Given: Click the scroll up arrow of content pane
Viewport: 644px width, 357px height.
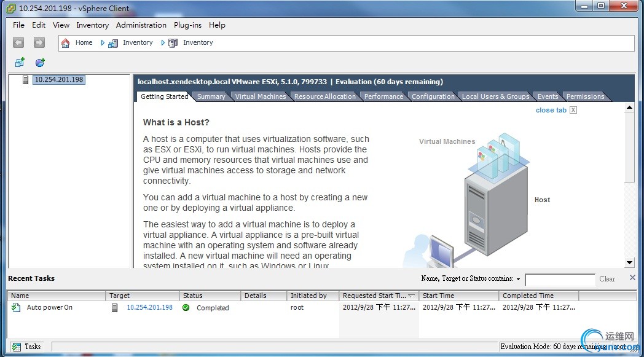Looking at the screenshot, I should click(629, 108).
